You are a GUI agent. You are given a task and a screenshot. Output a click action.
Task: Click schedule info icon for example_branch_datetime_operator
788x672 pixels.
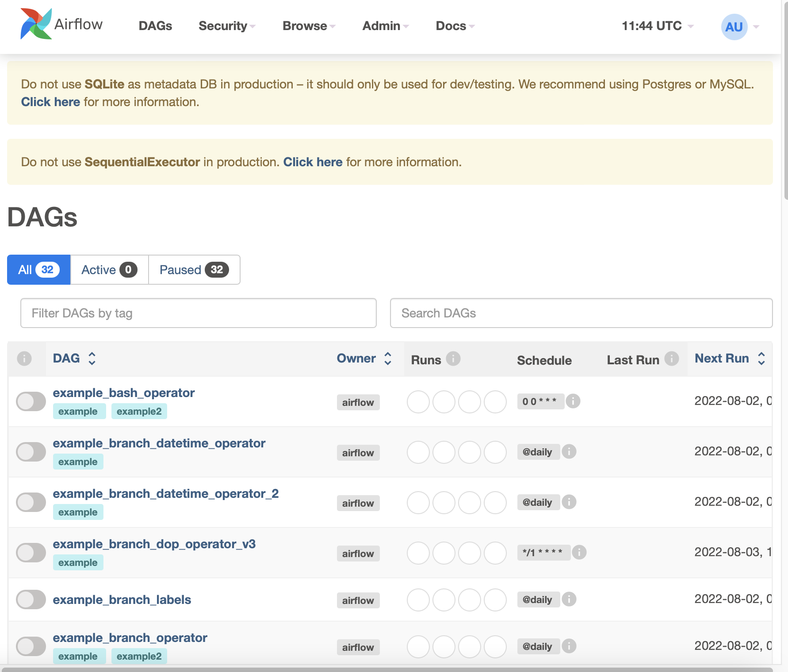[569, 451]
